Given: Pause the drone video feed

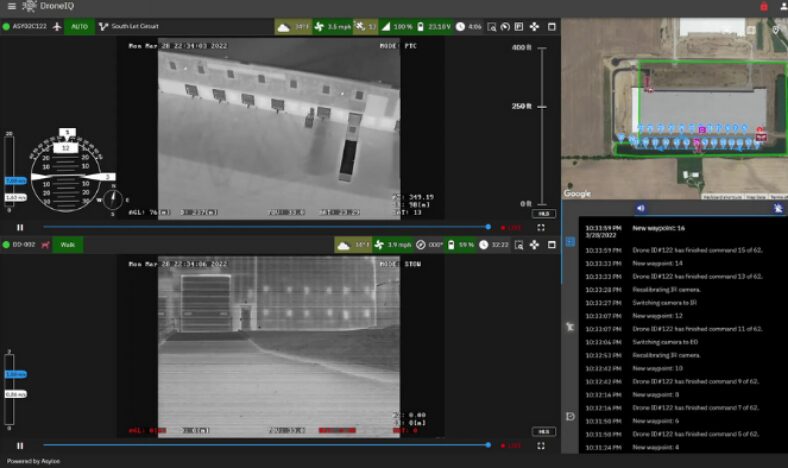Looking at the screenshot, I should pos(20,227).
